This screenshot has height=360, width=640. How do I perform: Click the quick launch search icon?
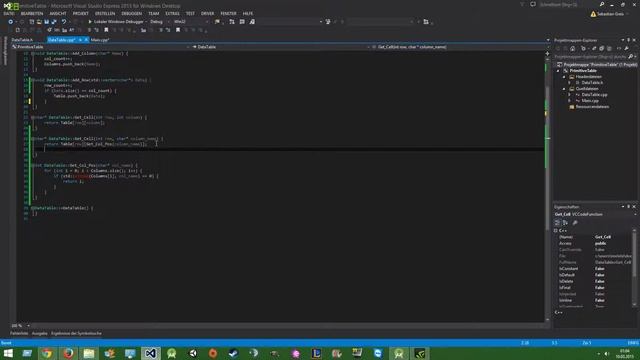pyautogui.click(x=602, y=4)
